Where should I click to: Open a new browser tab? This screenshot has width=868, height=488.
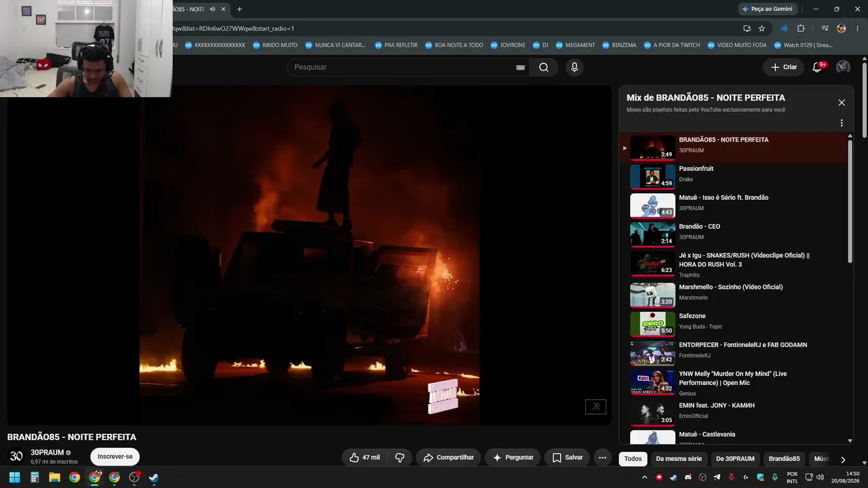[239, 9]
